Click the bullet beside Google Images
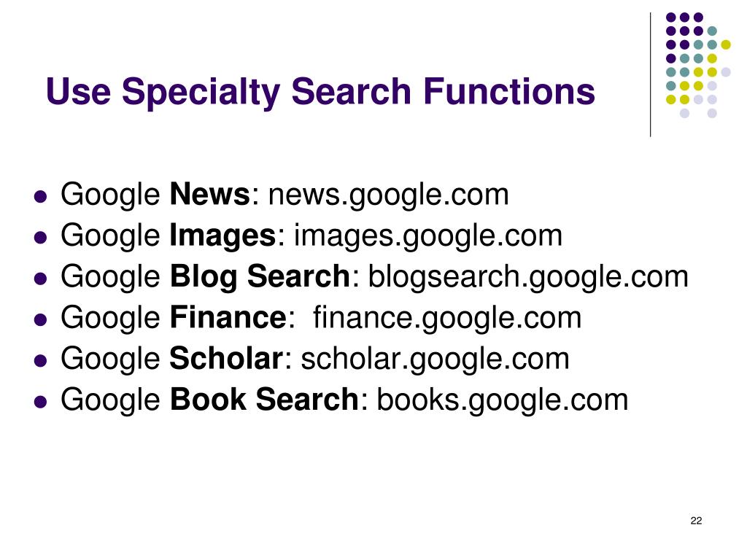The height and width of the screenshot is (560, 747). pos(41,238)
